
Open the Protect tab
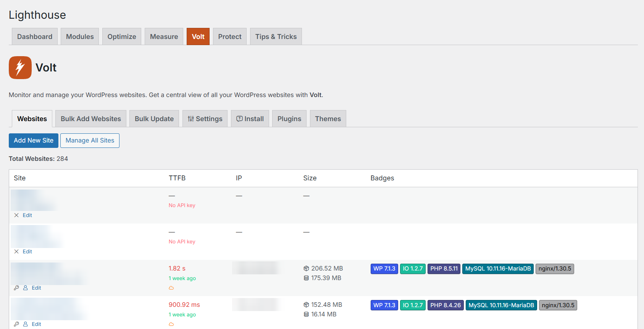click(x=230, y=36)
